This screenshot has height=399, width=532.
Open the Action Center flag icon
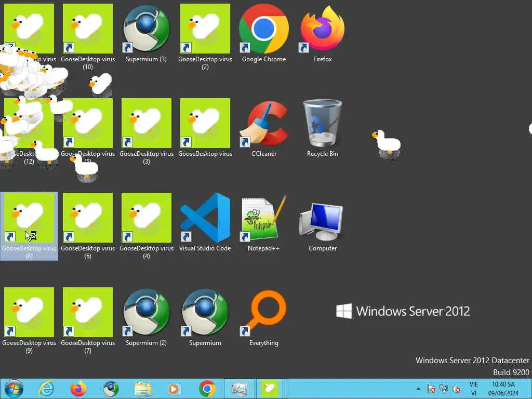[431, 389]
